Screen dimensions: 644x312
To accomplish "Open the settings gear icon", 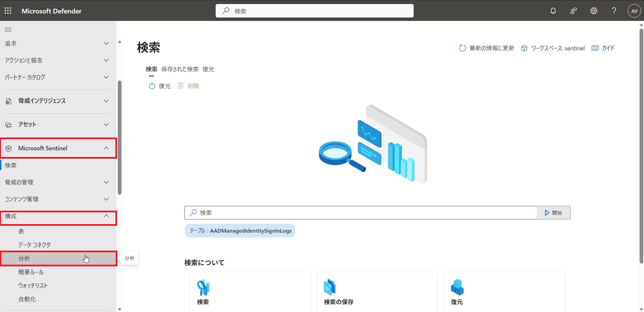I will click(594, 11).
